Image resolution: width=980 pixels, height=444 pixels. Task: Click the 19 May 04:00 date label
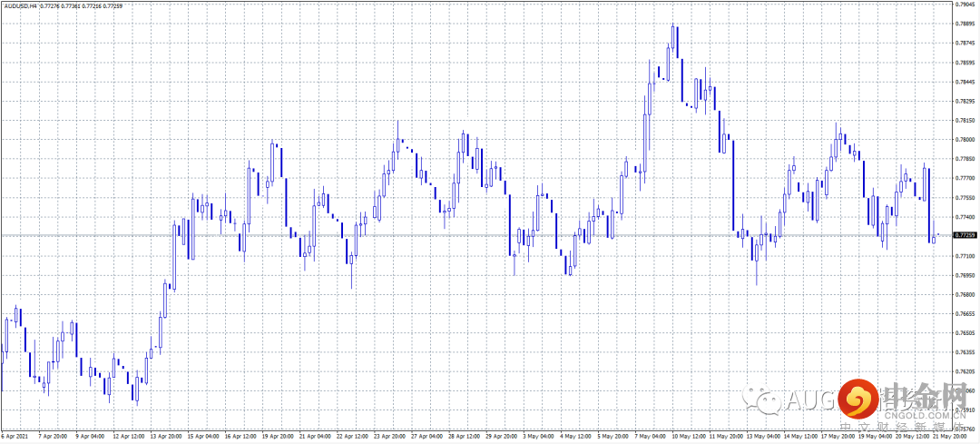point(877,435)
